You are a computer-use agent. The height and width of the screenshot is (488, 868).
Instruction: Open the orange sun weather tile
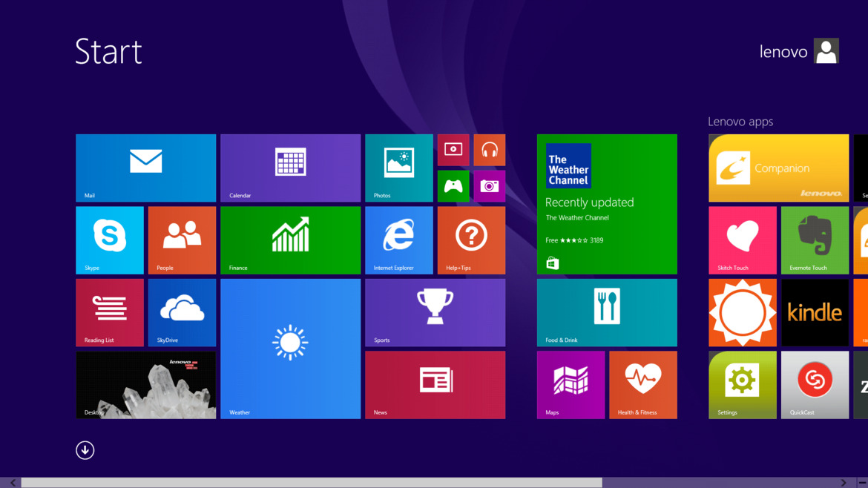743,313
